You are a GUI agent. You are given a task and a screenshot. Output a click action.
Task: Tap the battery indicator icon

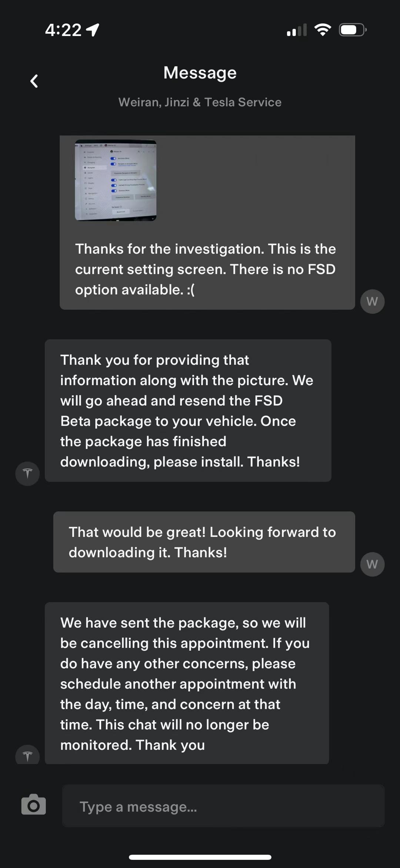coord(353,30)
